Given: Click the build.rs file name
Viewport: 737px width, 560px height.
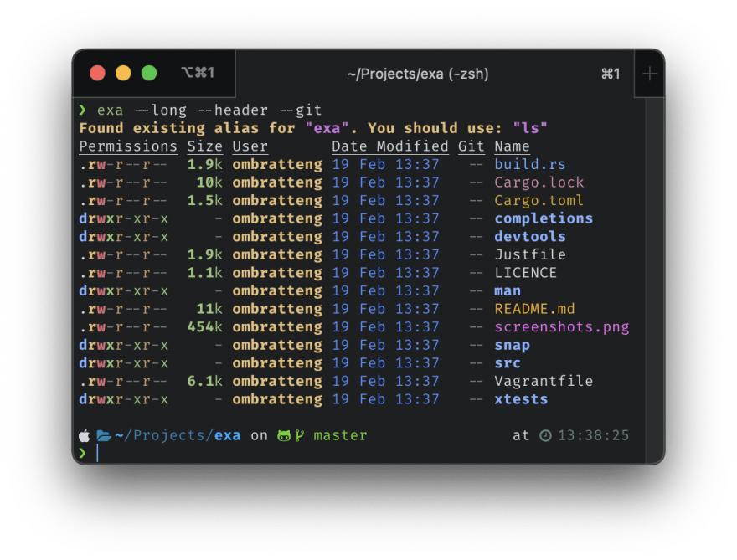Looking at the screenshot, I should pos(529,164).
